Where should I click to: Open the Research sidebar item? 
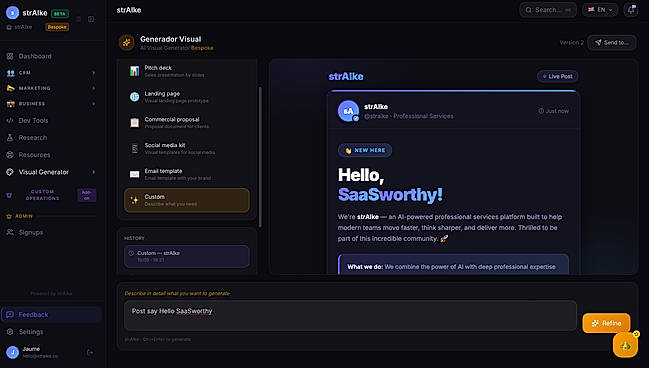click(x=33, y=137)
